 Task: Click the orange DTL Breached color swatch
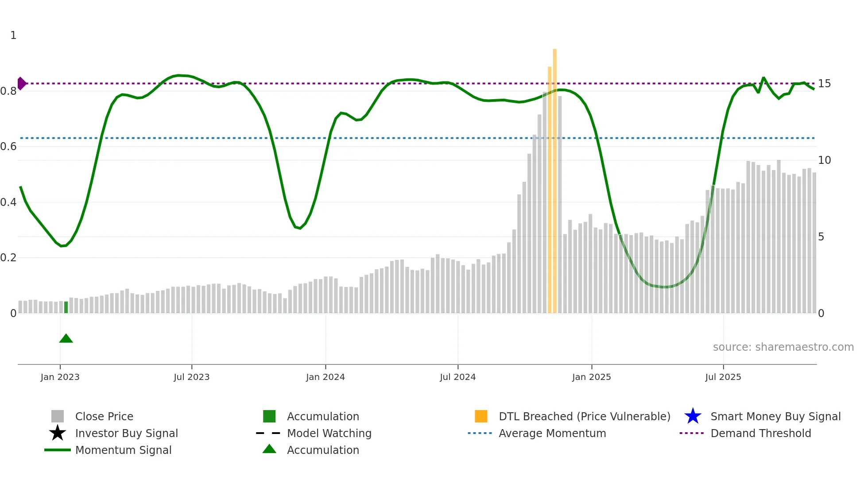[481, 416]
